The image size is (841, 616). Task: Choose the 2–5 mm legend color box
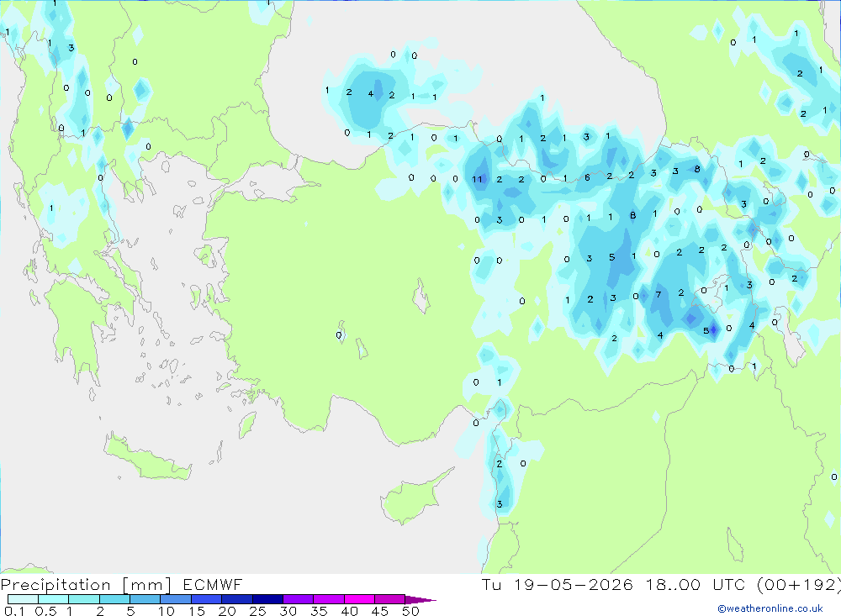(x=114, y=599)
